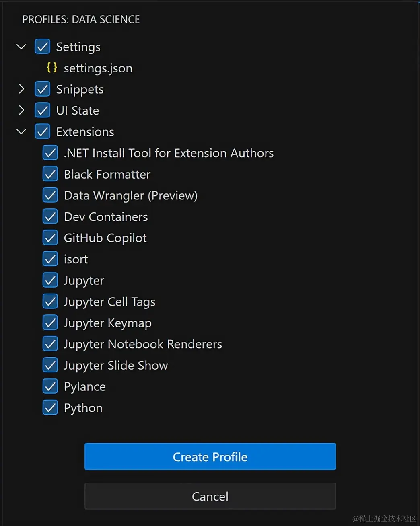Click the Jupyter Cell Tags label
Image resolution: width=420 pixels, height=526 pixels.
pyautogui.click(x=109, y=302)
